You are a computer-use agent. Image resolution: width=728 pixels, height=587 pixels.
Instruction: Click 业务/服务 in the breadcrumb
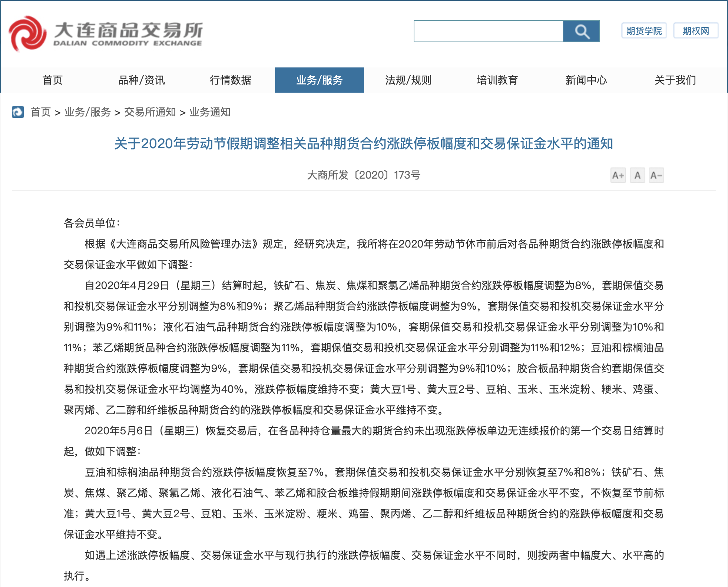click(88, 112)
